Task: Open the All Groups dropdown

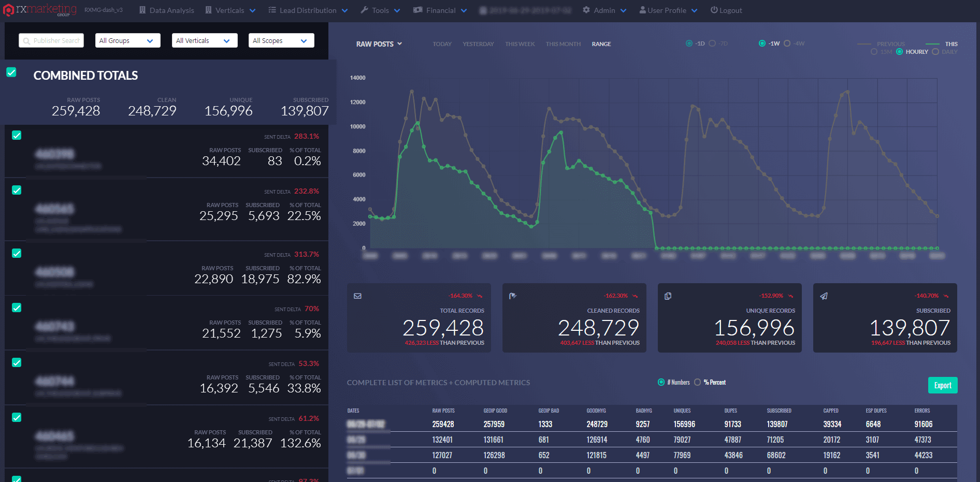Action: tap(128, 40)
